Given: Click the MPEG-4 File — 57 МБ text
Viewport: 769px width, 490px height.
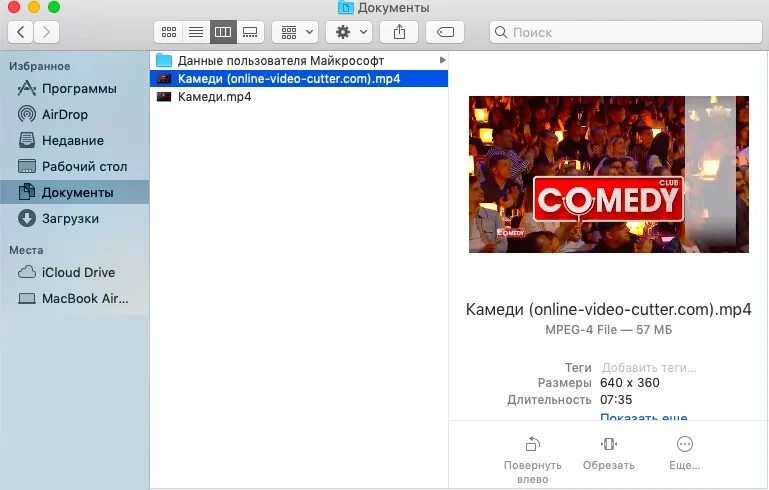Looking at the screenshot, I should pos(609,330).
